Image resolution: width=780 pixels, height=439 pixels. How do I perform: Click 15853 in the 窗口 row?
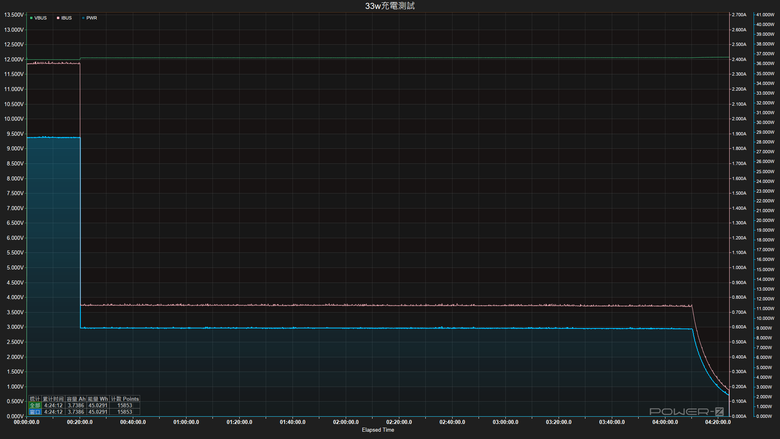pos(125,412)
